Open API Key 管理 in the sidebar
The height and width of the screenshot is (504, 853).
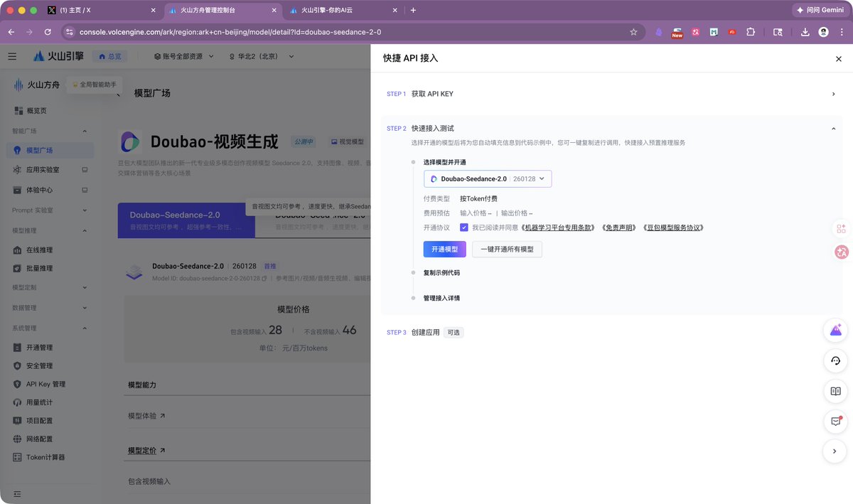[x=46, y=385]
